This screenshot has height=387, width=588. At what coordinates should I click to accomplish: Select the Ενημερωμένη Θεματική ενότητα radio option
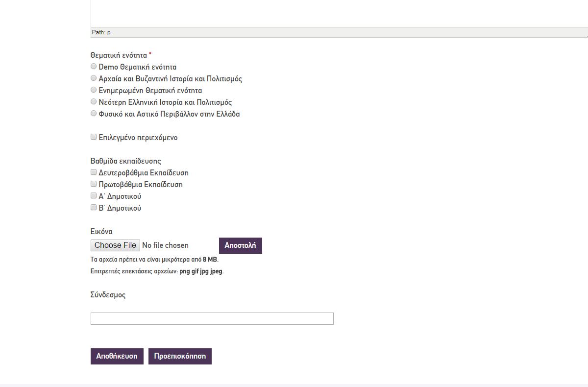94,90
